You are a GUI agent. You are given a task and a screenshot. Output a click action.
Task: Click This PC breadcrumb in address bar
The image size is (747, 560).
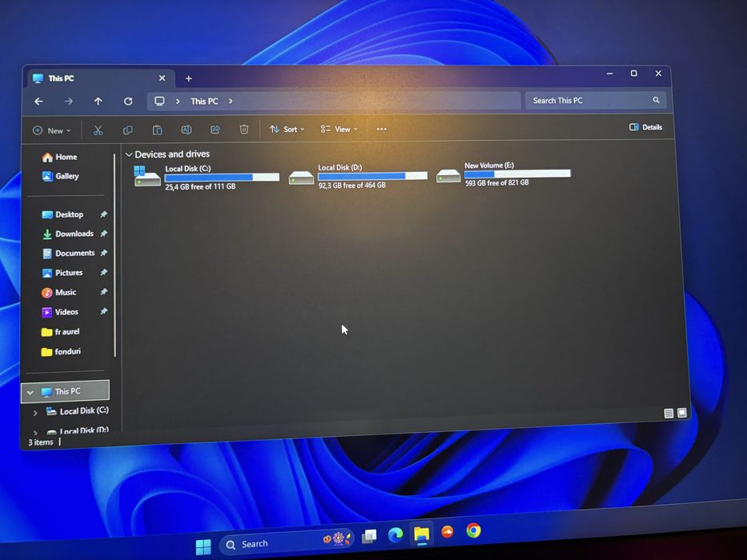click(x=204, y=101)
